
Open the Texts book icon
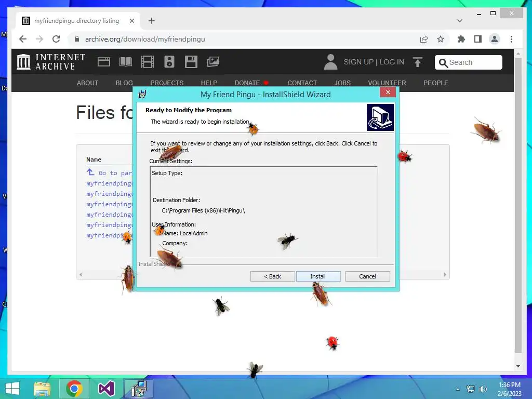pyautogui.click(x=126, y=62)
